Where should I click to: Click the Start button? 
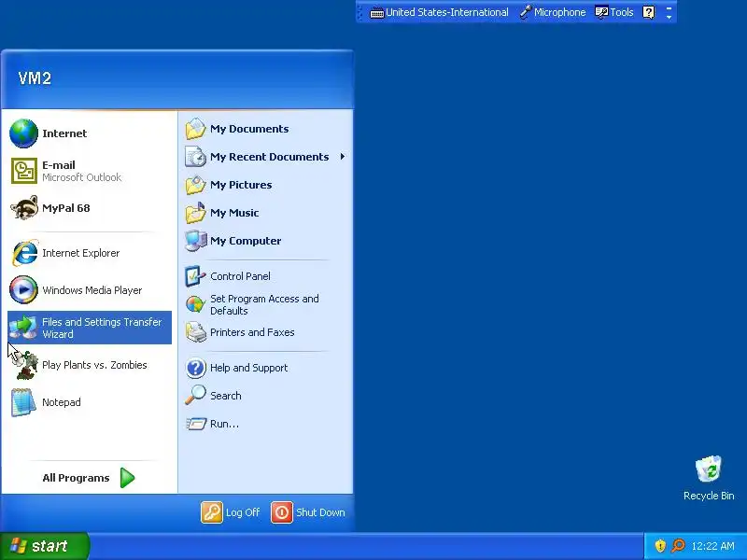45,546
